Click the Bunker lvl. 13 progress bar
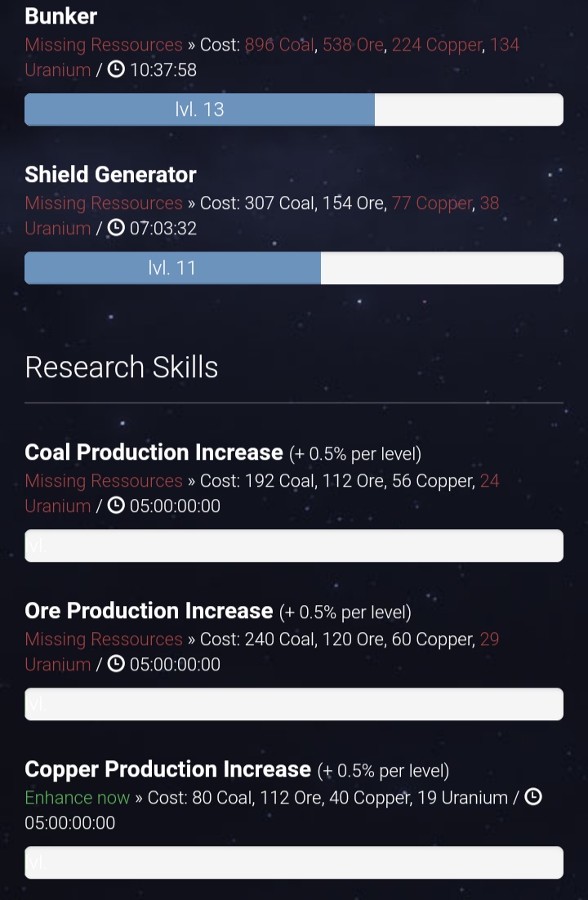This screenshot has width=588, height=900. click(x=294, y=109)
